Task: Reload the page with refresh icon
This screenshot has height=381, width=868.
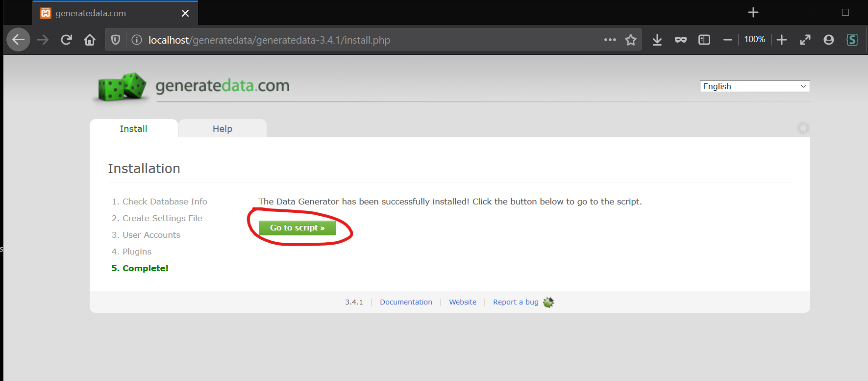Action: tap(66, 40)
